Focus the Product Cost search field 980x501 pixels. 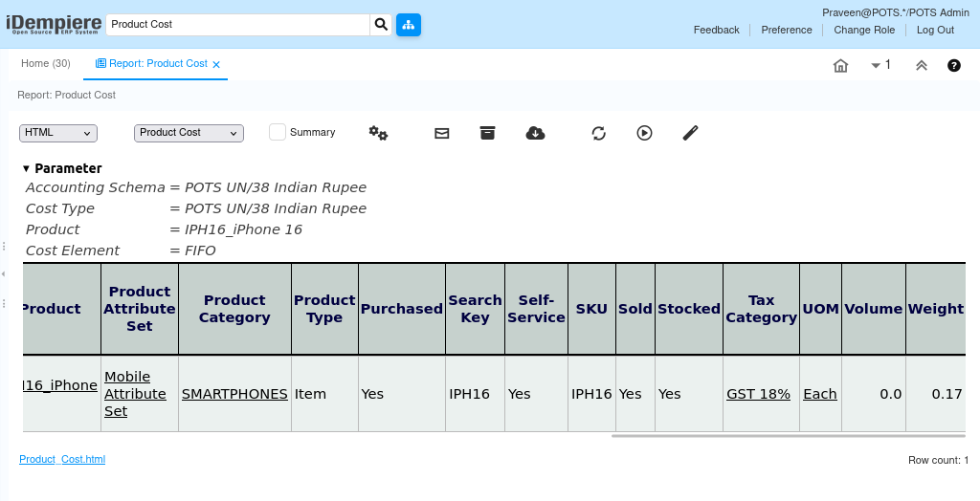click(x=238, y=24)
